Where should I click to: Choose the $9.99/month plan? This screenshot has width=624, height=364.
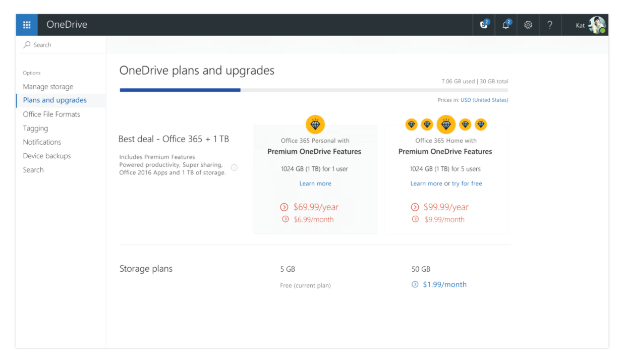(x=444, y=219)
